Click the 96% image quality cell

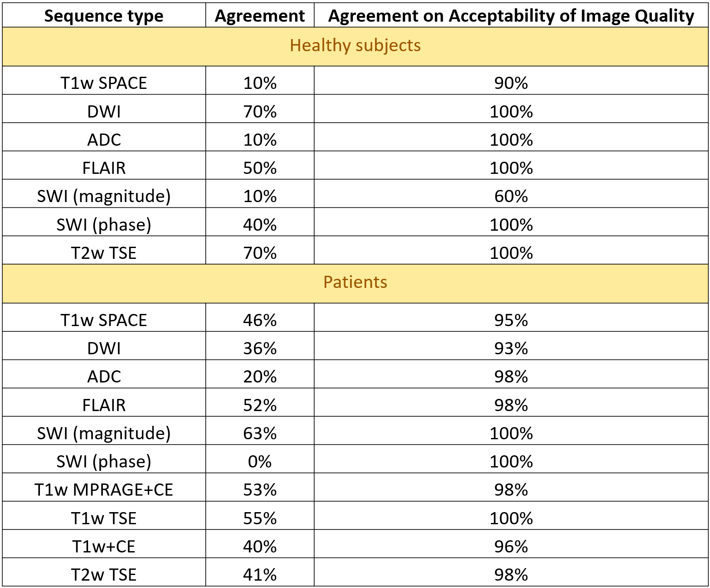coord(511,546)
